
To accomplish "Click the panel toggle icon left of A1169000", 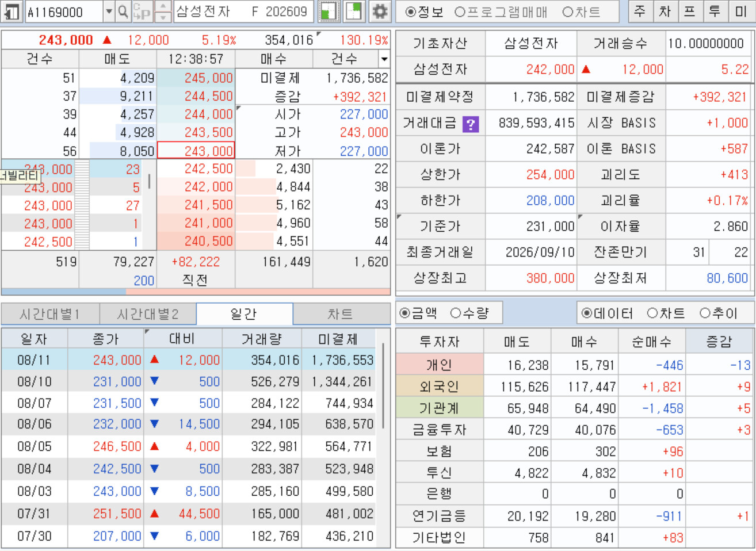I will click(12, 12).
